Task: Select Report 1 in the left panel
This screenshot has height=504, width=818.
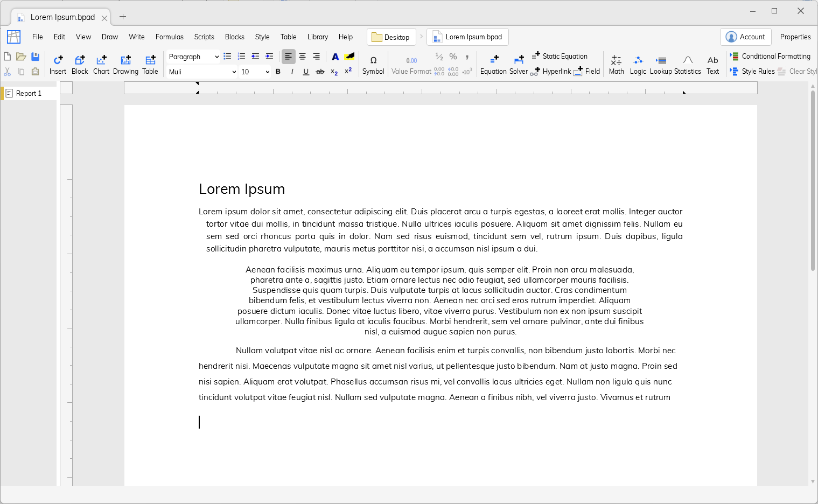Action: click(x=29, y=93)
